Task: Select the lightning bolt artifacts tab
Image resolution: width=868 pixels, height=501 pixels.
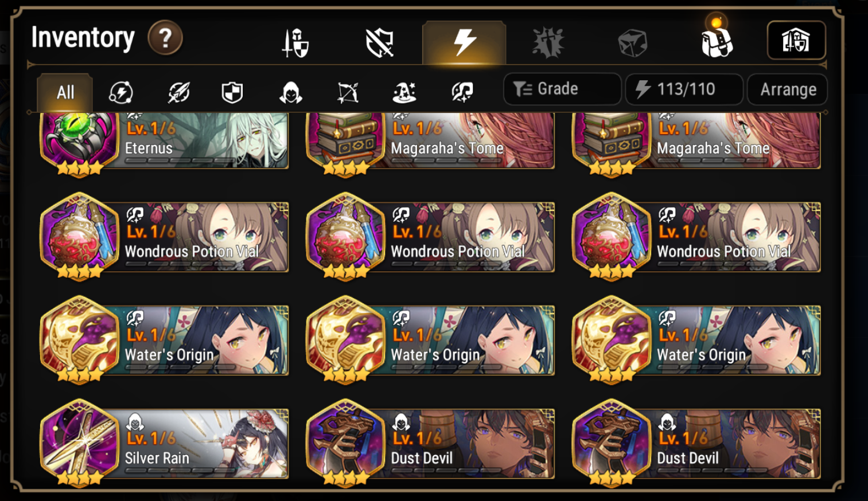Action: point(464,42)
